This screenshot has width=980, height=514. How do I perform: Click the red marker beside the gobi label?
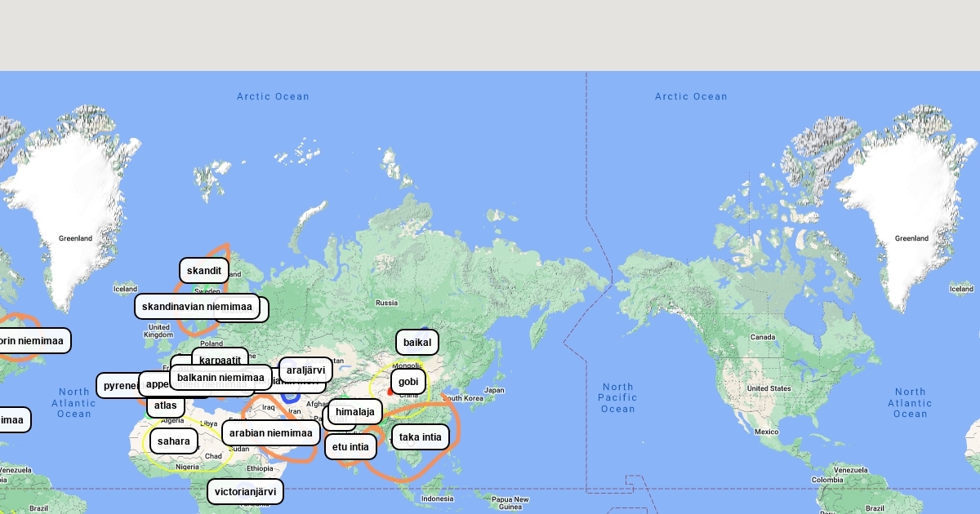coord(390,392)
